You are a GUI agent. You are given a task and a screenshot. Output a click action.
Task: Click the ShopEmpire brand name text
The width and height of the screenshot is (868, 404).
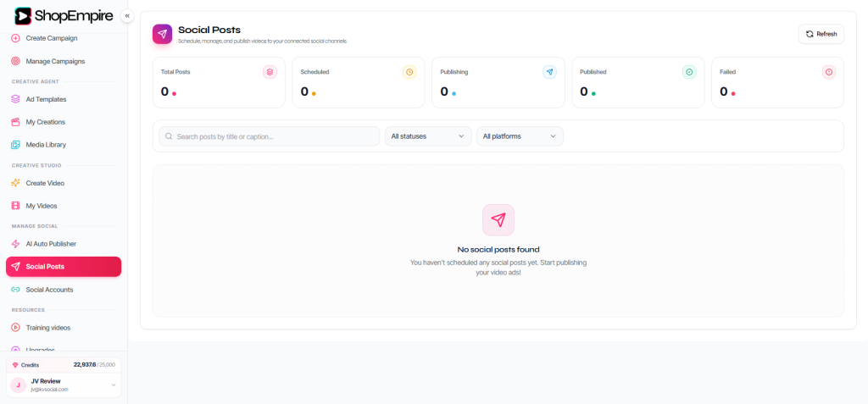point(74,16)
